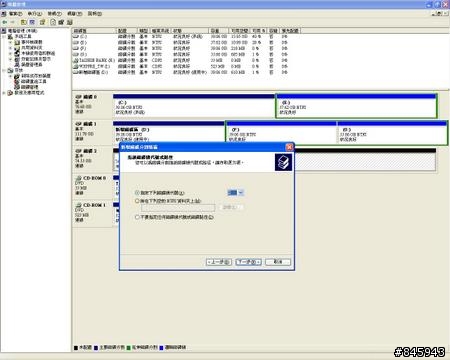
Task: Select the (G:) logical drive block on Disk 1
Action: (392, 133)
